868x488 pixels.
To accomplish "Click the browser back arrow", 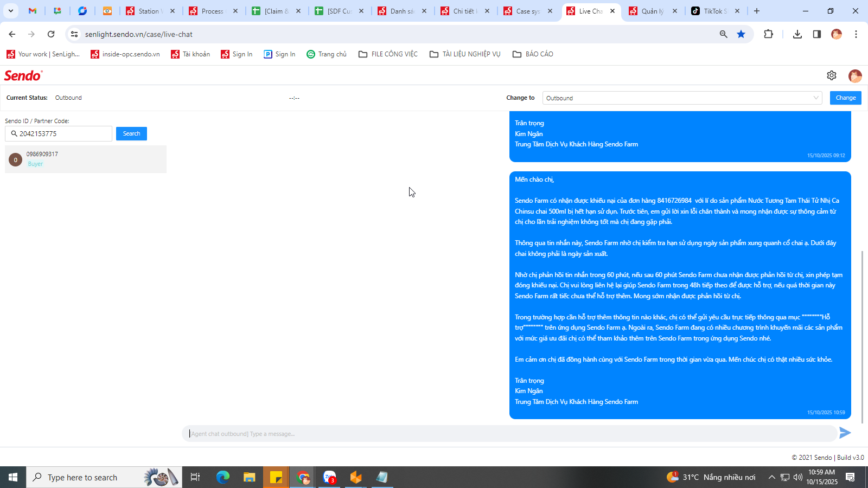I will [12, 34].
